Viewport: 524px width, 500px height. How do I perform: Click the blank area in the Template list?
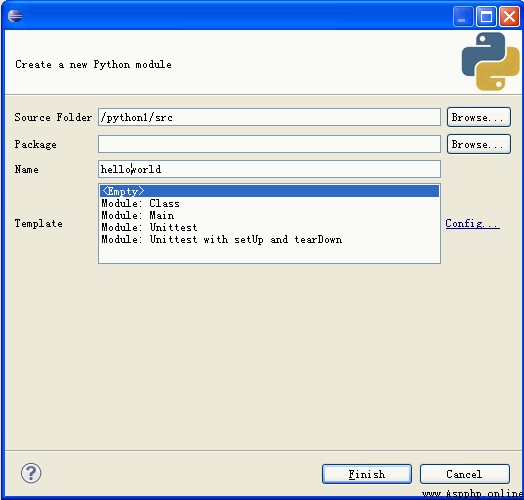click(x=269, y=254)
